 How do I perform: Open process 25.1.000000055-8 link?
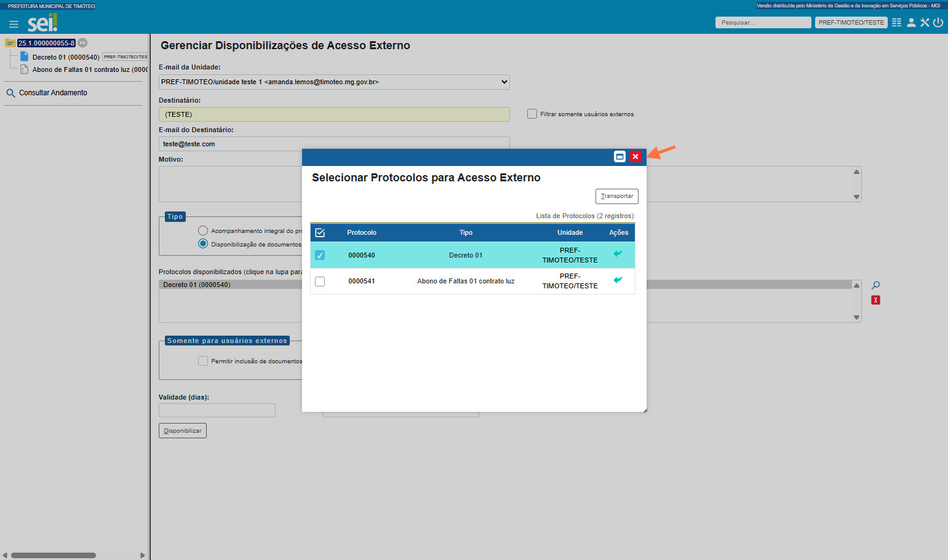click(46, 43)
